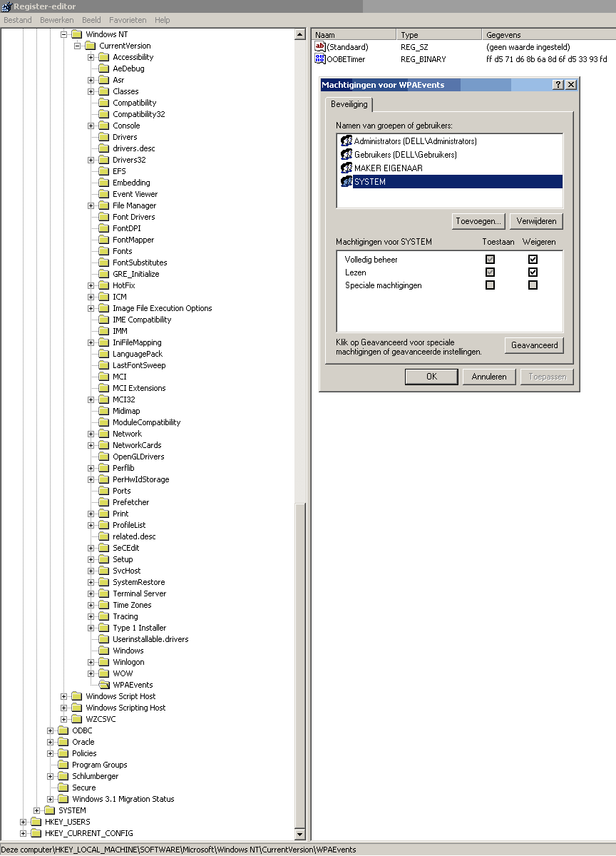Select the Administrators group icon
This screenshot has width=616, height=856.
click(x=346, y=141)
